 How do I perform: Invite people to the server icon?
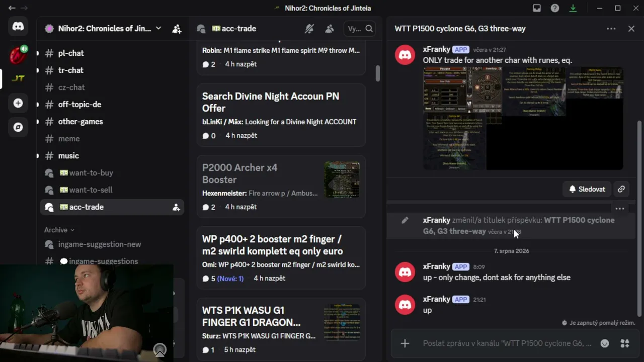(177, 29)
